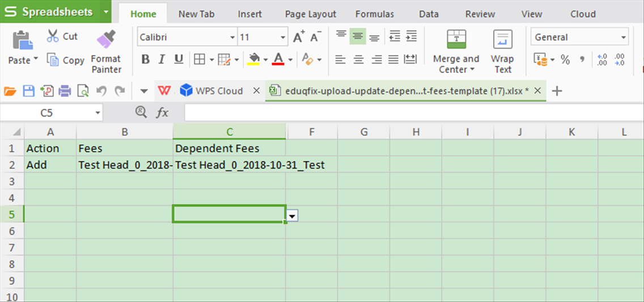Screen dimensions: 644x302
Task: Align text left
Action: (341, 60)
